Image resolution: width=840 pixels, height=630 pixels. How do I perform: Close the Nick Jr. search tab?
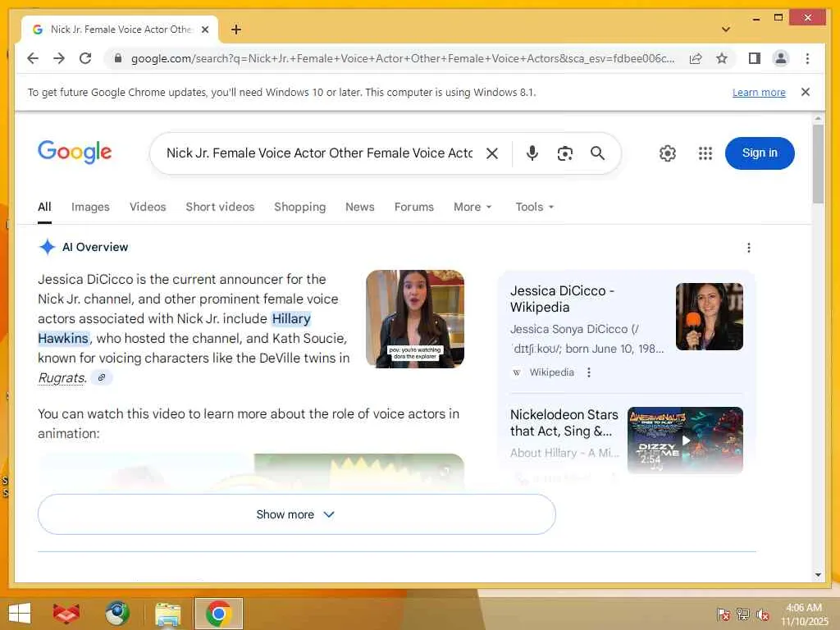204,30
